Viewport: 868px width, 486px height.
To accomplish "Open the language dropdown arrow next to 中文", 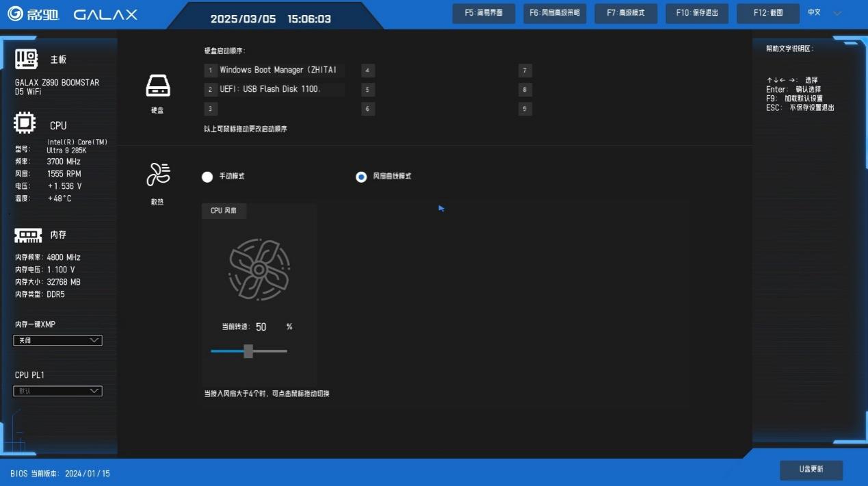I will click(837, 13).
